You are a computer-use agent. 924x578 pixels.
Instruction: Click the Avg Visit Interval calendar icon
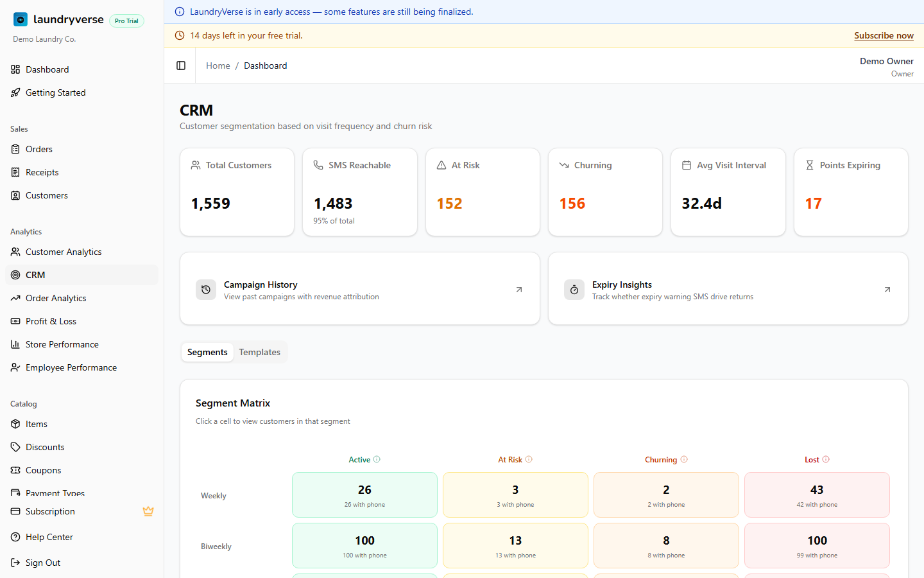(x=687, y=165)
